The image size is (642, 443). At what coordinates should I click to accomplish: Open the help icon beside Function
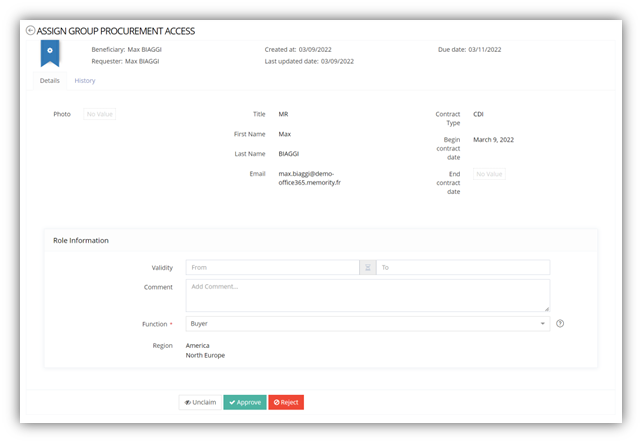click(560, 323)
